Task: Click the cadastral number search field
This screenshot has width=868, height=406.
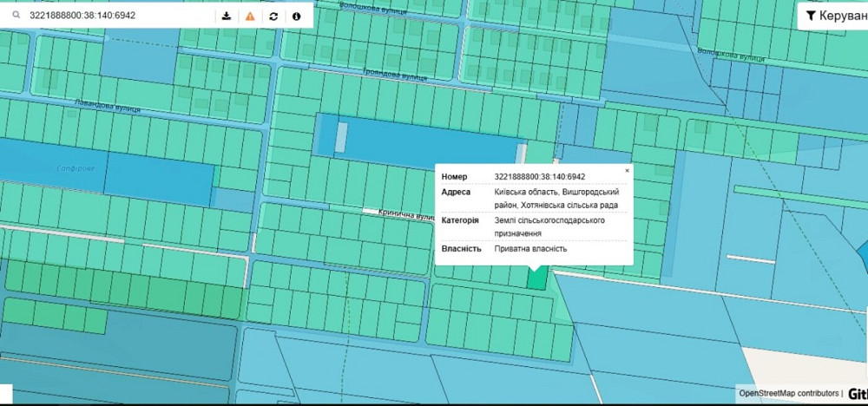Action: click(113, 16)
